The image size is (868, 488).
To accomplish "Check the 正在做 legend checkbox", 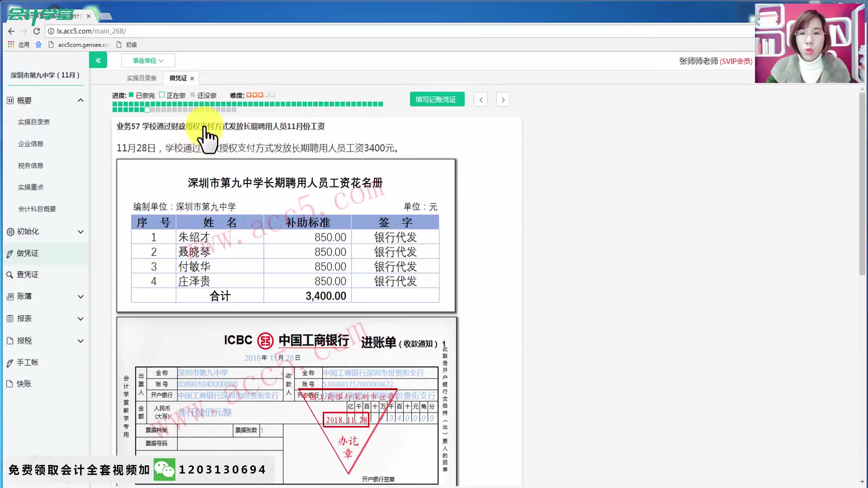I will tap(161, 95).
